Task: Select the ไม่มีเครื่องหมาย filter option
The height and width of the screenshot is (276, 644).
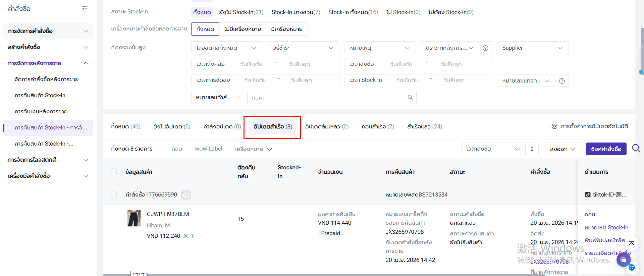Action: 242,29
